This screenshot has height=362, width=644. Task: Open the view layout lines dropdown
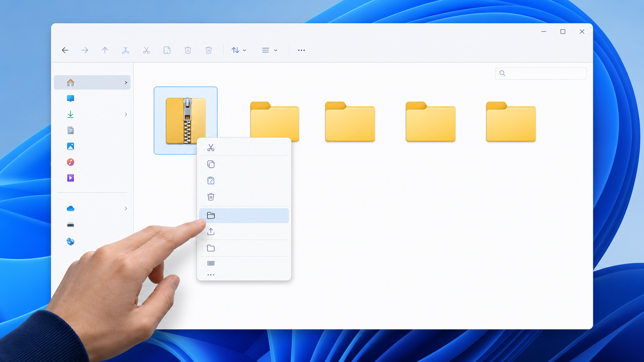point(270,50)
